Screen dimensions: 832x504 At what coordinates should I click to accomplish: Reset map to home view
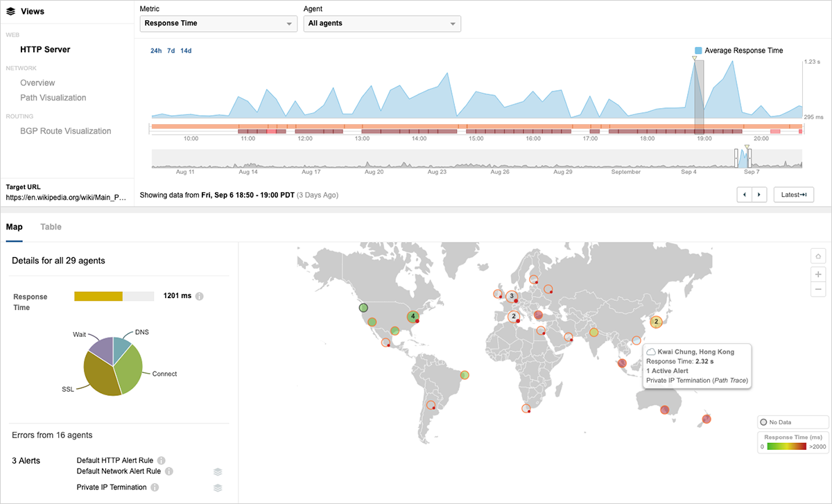point(818,257)
